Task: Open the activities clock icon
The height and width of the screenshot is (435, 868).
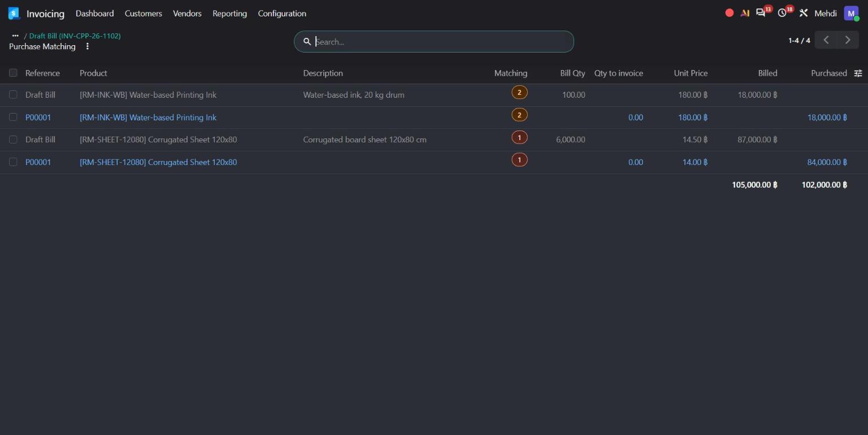Action: tap(783, 12)
